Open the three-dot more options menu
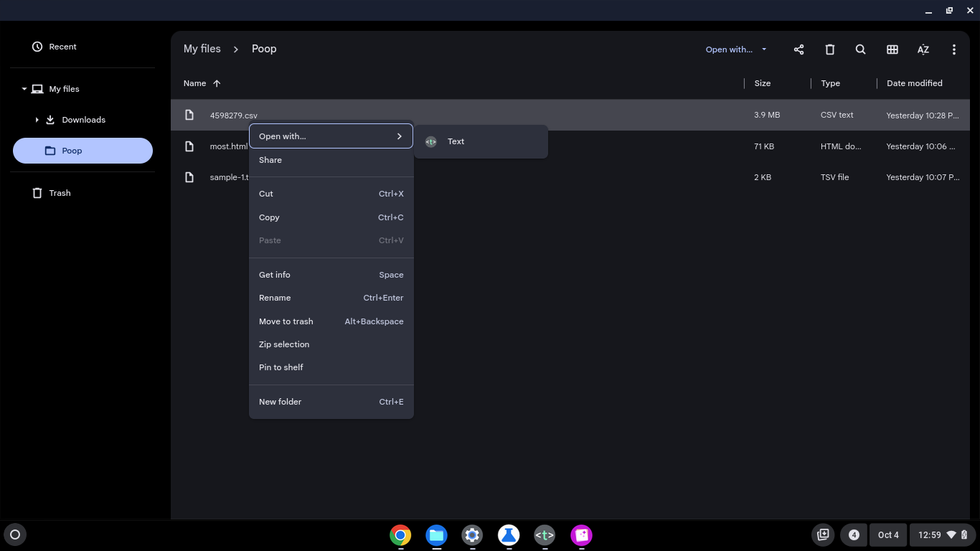 (x=953, y=50)
